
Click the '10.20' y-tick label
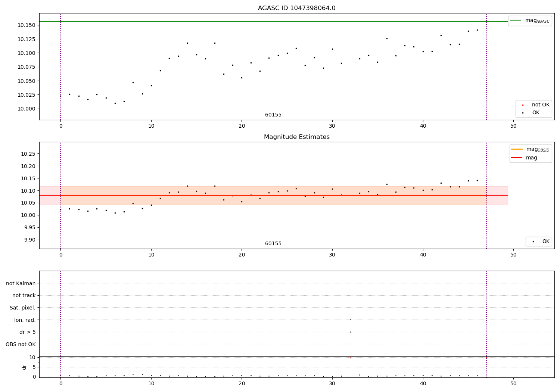click(28, 166)
